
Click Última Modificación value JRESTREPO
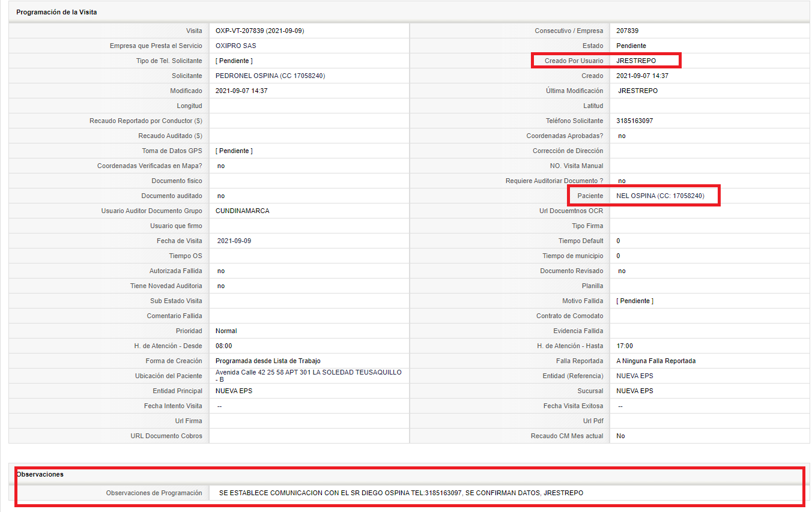pyautogui.click(x=638, y=91)
